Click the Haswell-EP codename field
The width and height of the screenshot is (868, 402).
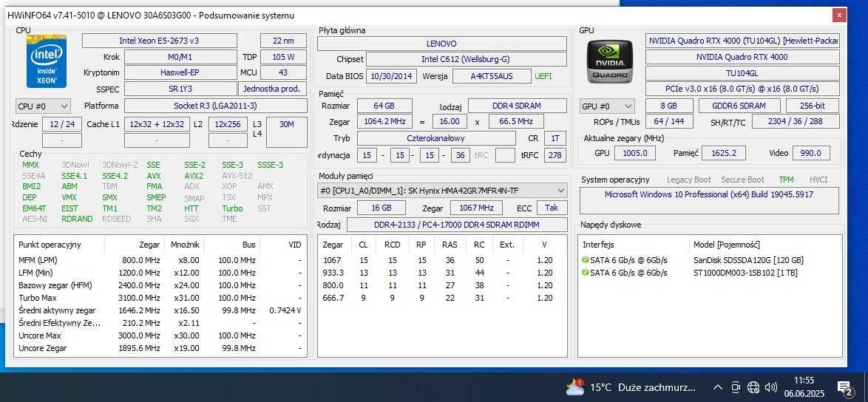pyautogui.click(x=180, y=72)
